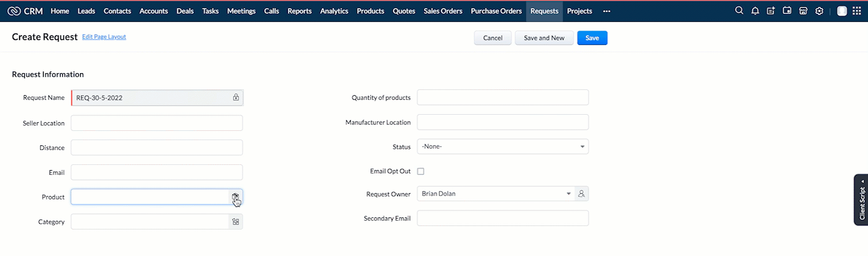
Task: Click the Edit Page Layout link
Action: (x=104, y=37)
